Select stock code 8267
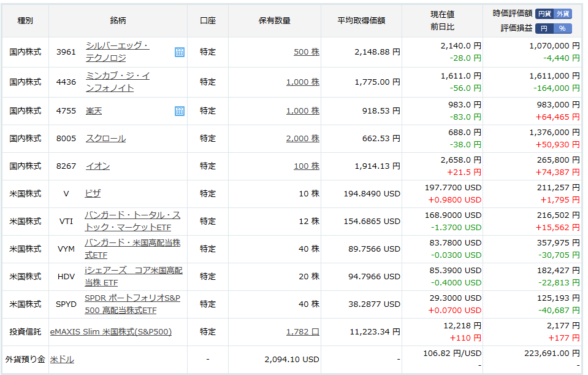Image resolution: width=588 pixels, height=375 pixels. [66, 166]
